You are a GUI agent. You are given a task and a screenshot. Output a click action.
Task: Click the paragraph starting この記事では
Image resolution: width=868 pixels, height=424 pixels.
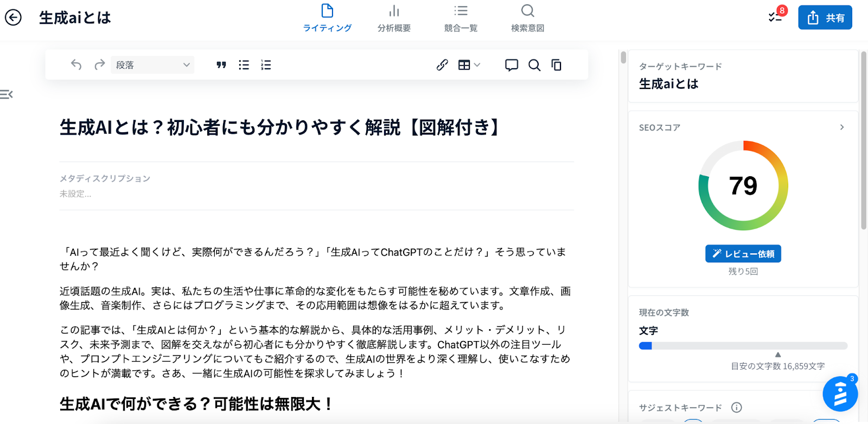click(x=315, y=351)
